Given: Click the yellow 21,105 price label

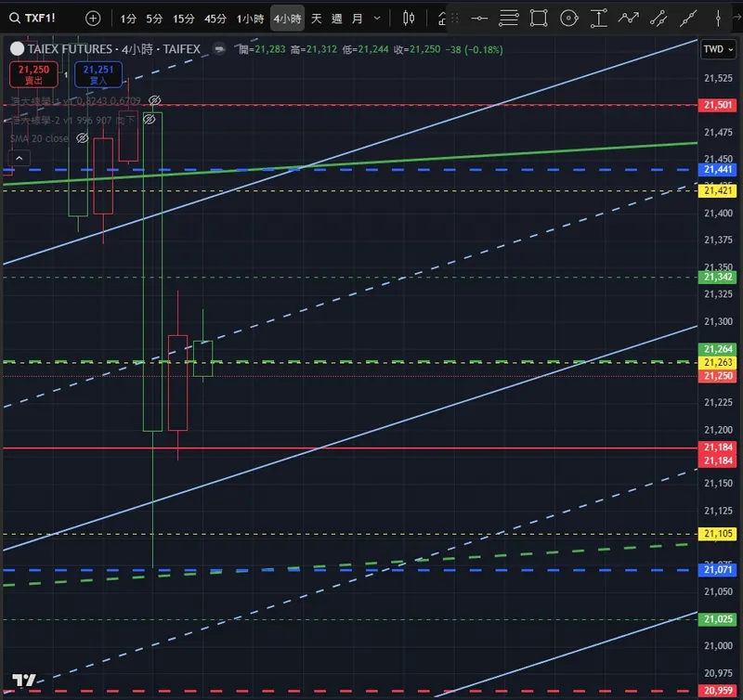Looking at the screenshot, I should tap(717, 534).
